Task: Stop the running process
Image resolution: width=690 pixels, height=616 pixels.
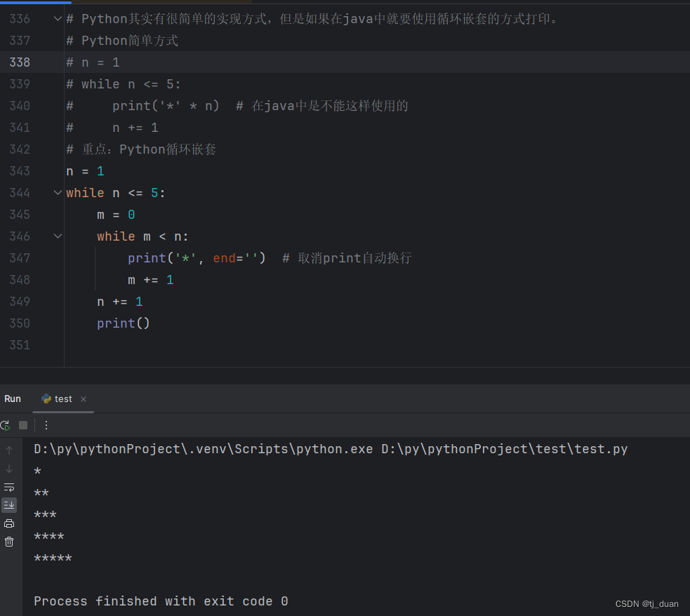Action: 23,425
